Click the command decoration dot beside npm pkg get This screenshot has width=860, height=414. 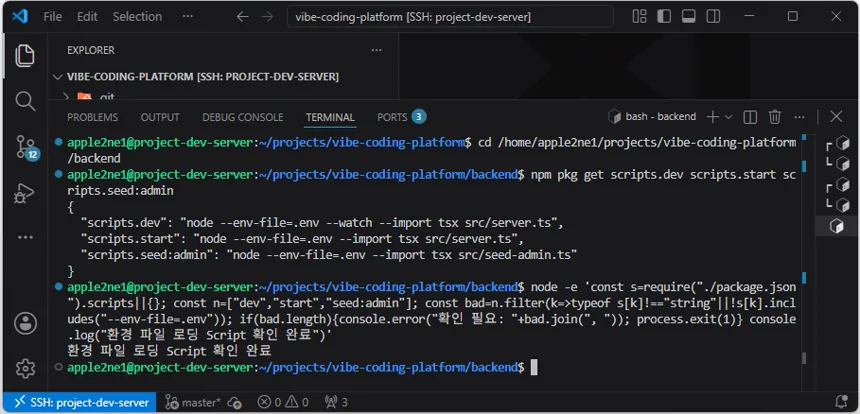pyautogui.click(x=59, y=175)
